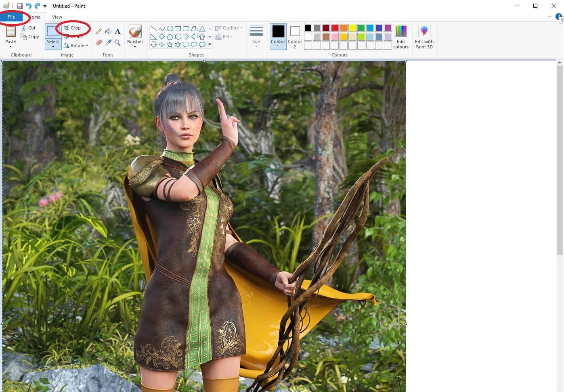Switch to the View ribbon tab
564x392 pixels.
click(57, 17)
